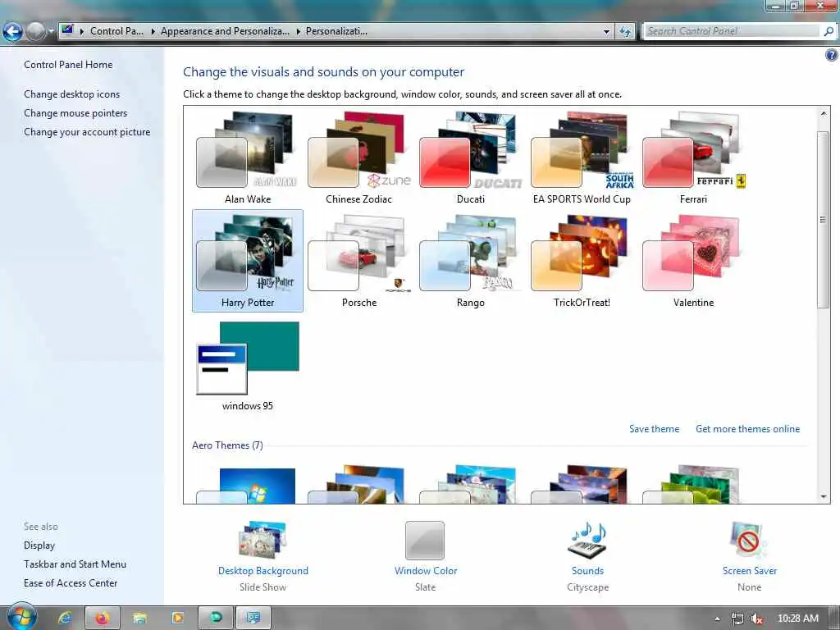
Task: Open Change mouse pointers
Action: pyautogui.click(x=75, y=113)
